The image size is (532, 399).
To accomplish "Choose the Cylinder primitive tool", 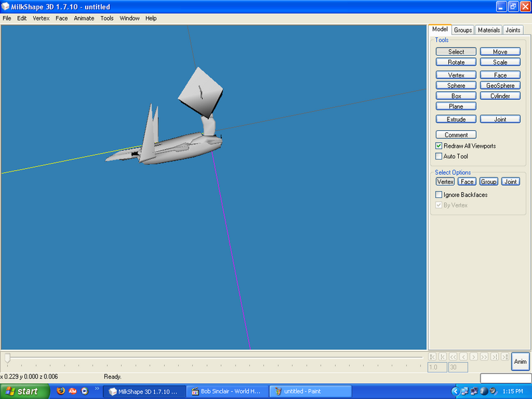I will tap(500, 96).
